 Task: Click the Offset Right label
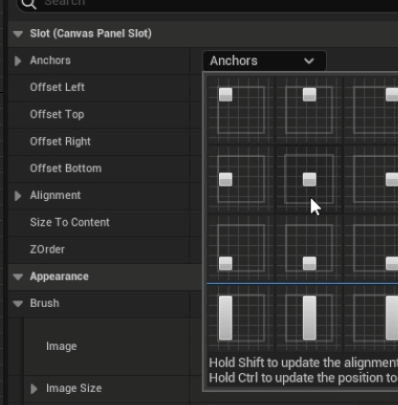60,141
